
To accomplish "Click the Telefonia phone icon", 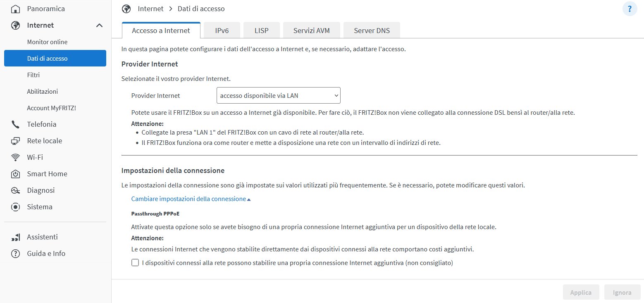I will (15, 124).
